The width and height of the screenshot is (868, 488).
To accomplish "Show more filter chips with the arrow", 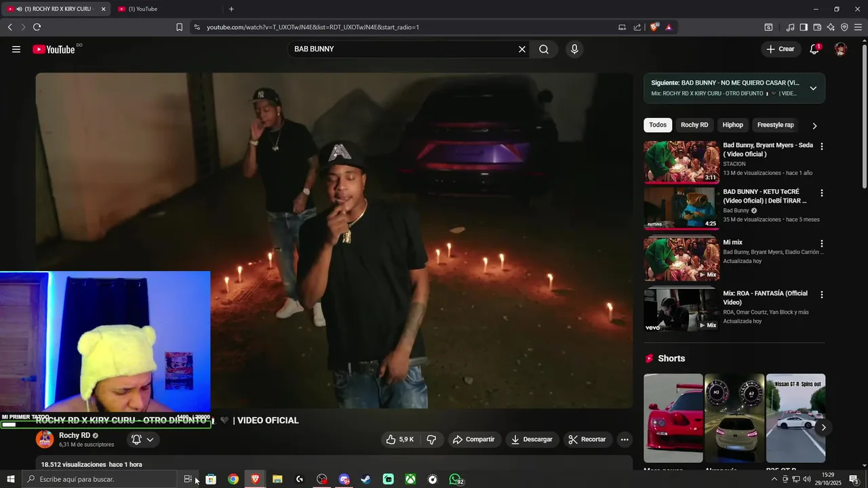I will (814, 125).
